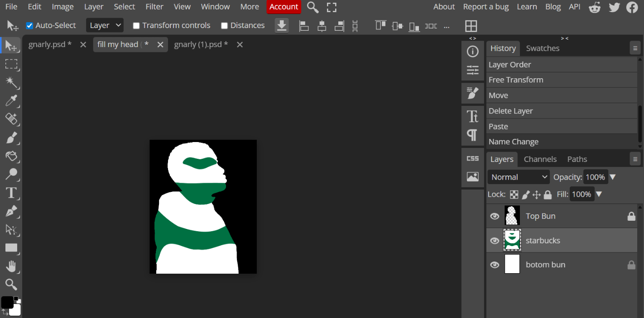644x318 pixels.
Task: Open the Properties sliders panel icon
Action: coord(472,70)
